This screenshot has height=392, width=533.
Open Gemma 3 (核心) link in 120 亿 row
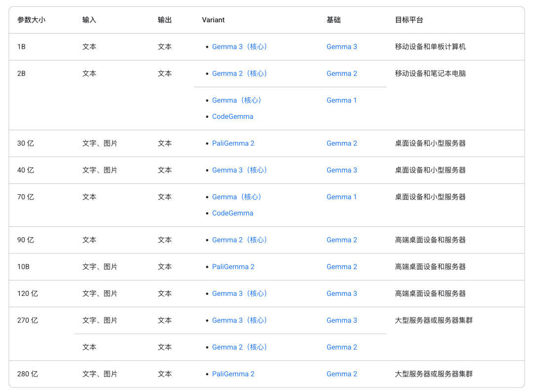[240, 293]
